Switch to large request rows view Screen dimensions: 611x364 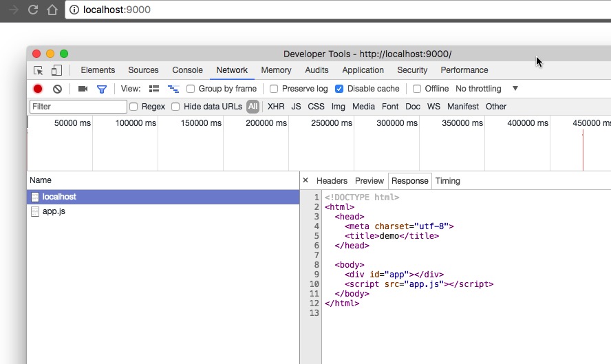coord(154,89)
